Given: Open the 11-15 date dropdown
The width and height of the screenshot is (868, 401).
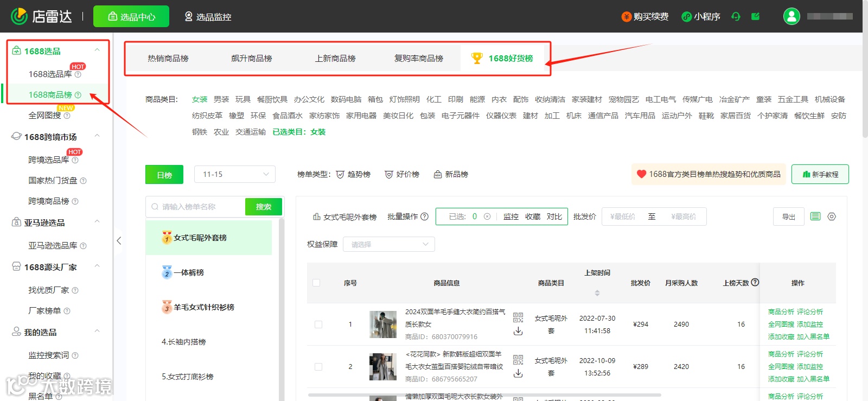Looking at the screenshot, I should [x=235, y=174].
